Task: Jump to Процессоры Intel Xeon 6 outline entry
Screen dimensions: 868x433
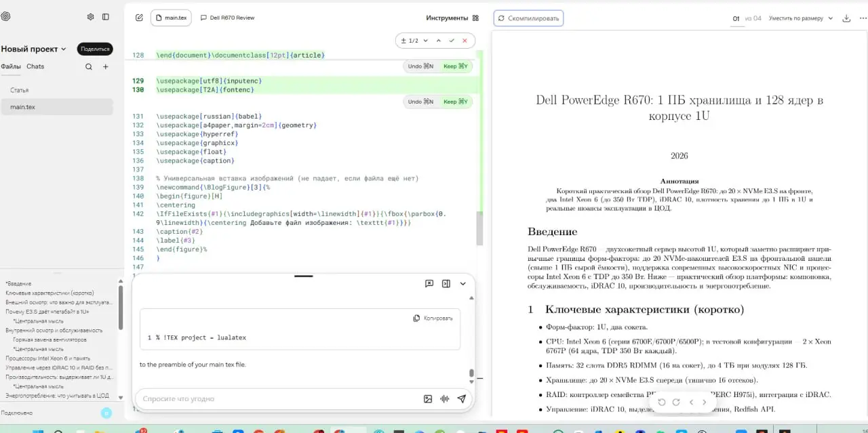Action: pyautogui.click(x=47, y=358)
